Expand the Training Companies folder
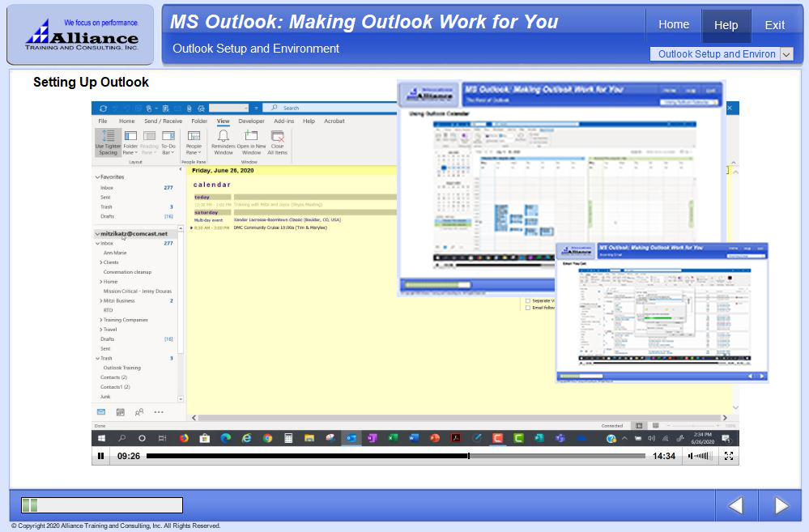Image resolution: width=809 pixels, height=532 pixels. pos(101,320)
